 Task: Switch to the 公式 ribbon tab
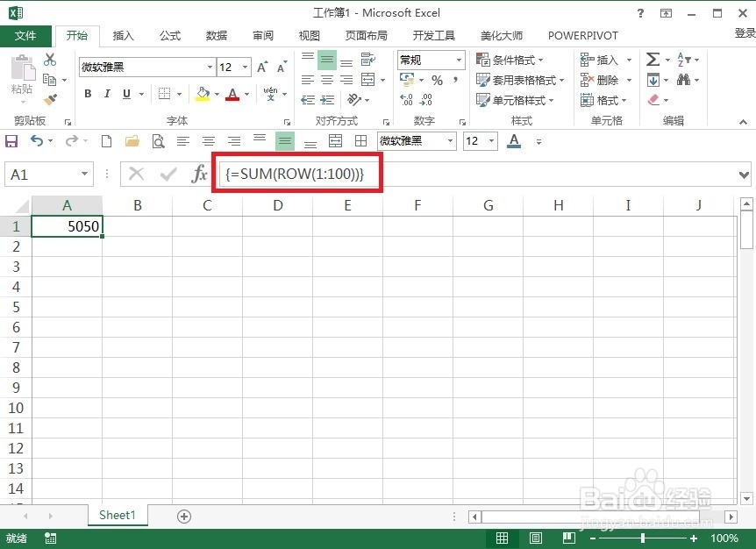coord(169,35)
